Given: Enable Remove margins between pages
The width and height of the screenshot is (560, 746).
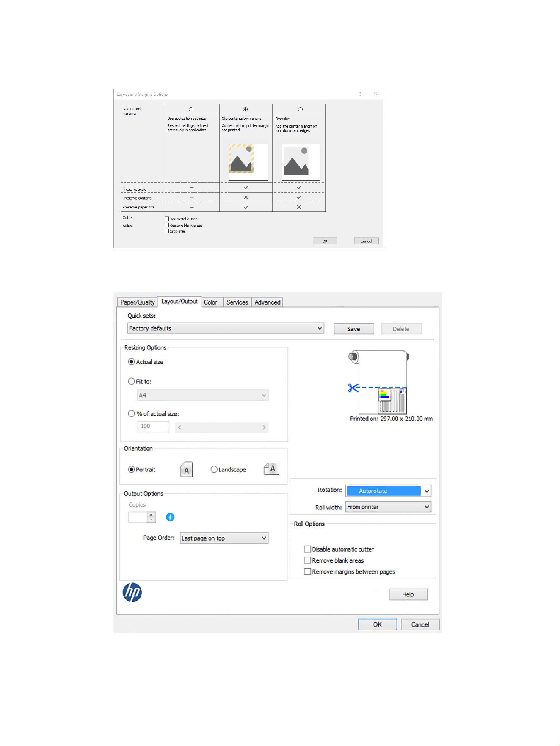Looking at the screenshot, I should pos(308,571).
